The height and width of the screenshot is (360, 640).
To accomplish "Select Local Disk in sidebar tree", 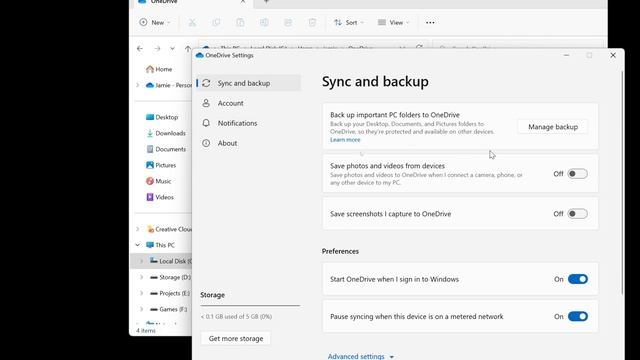I will coord(171,261).
